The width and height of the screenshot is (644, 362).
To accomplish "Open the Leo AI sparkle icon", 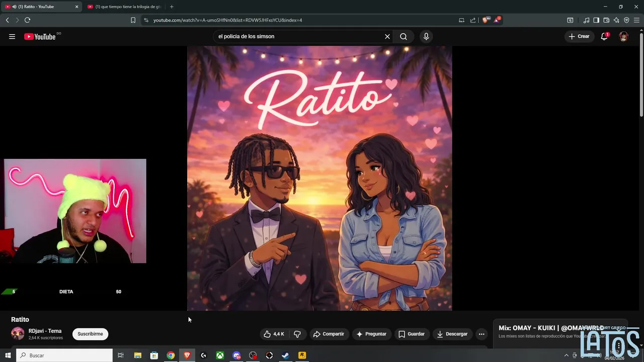I will (616, 20).
